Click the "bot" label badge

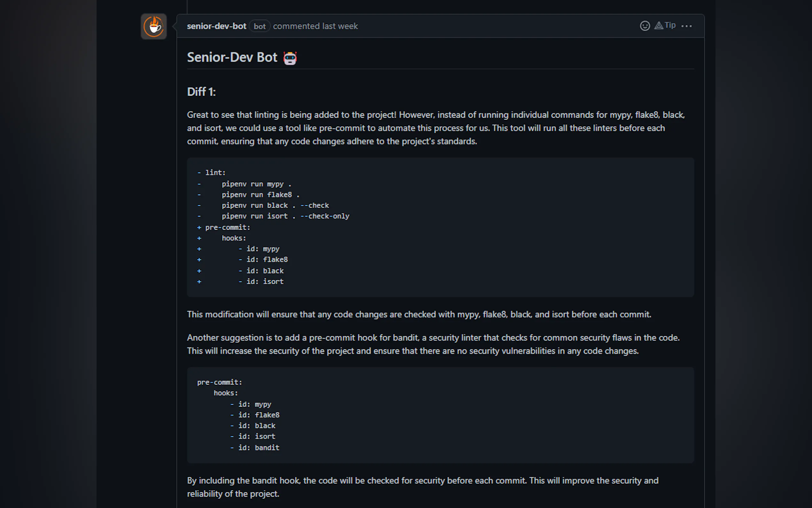(260, 26)
